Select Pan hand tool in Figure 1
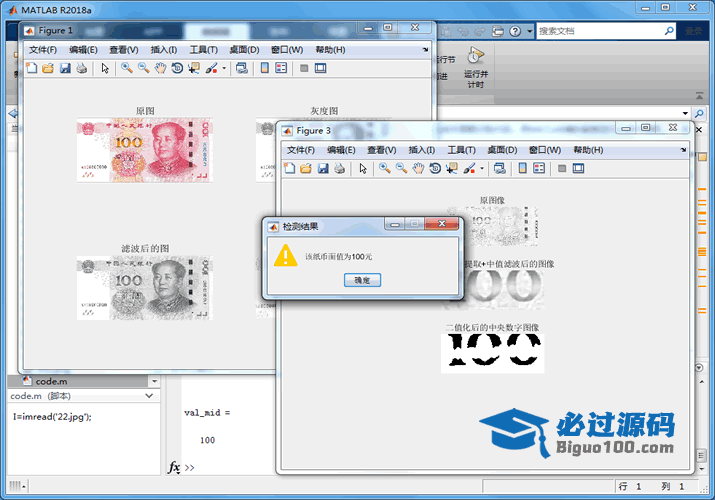Image resolution: width=715 pixels, height=500 pixels. 160,68
